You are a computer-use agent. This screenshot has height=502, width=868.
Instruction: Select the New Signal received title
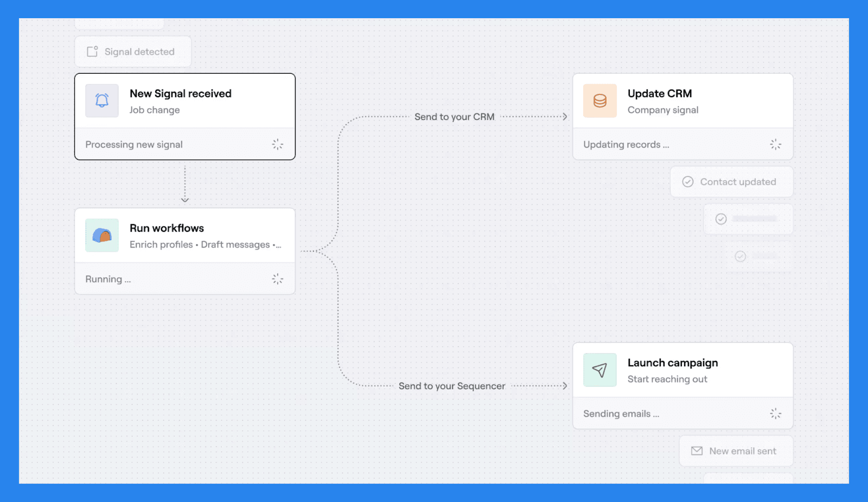pos(181,93)
